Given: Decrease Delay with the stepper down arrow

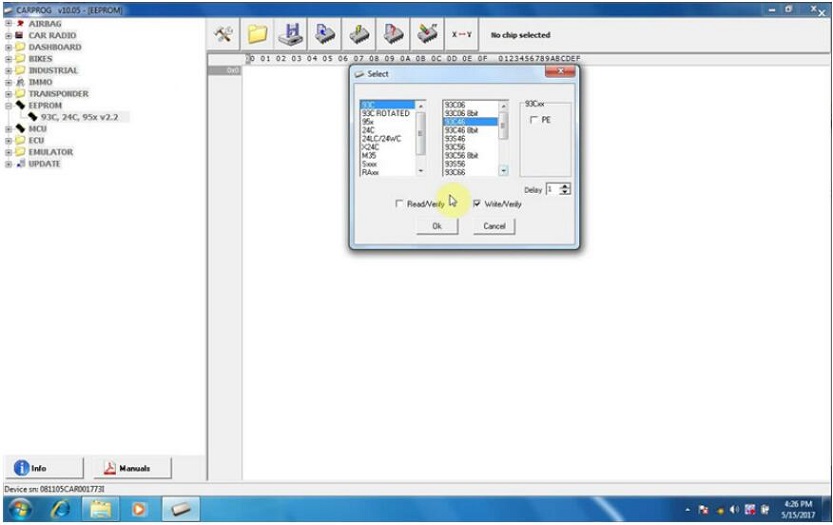Looking at the screenshot, I should click(565, 192).
